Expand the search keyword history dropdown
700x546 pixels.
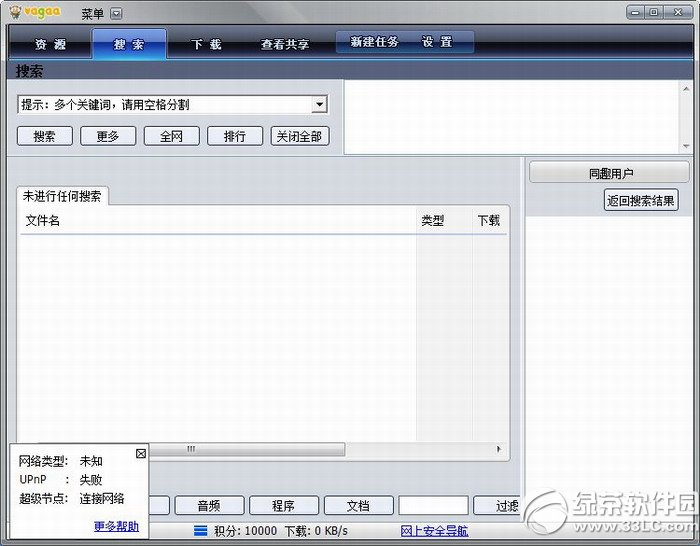(x=319, y=105)
